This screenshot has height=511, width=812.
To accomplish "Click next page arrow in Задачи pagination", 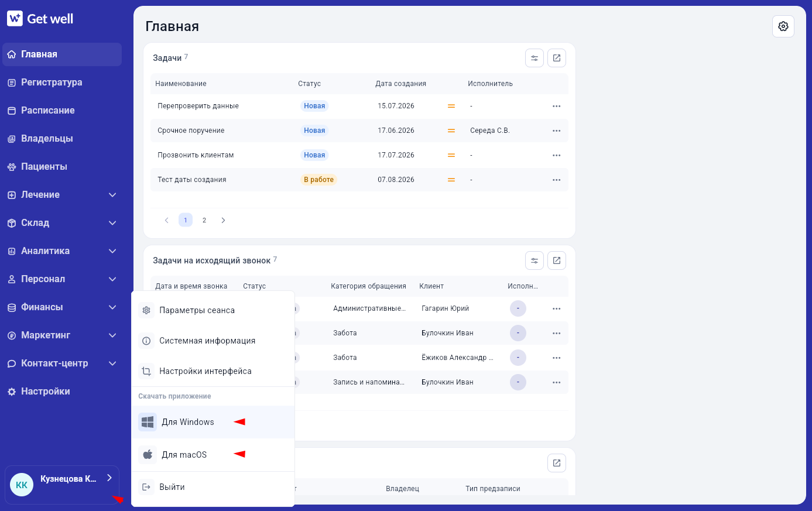I will pos(223,220).
